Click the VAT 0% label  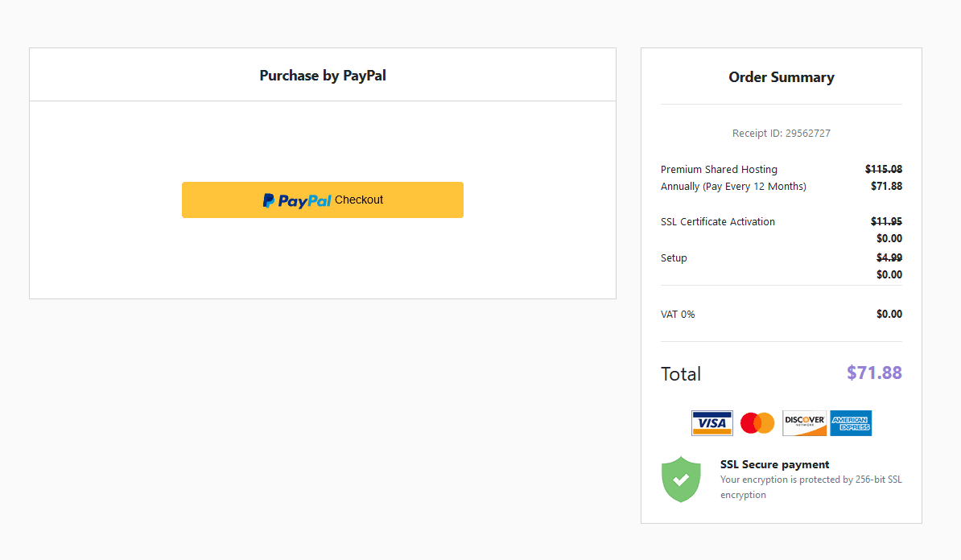pos(678,315)
